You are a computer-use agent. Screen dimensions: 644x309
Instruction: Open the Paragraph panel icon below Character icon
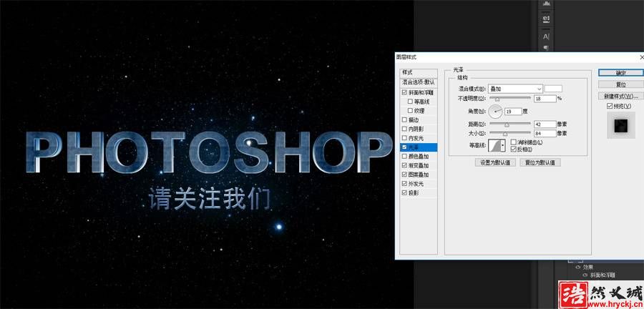[546, 48]
